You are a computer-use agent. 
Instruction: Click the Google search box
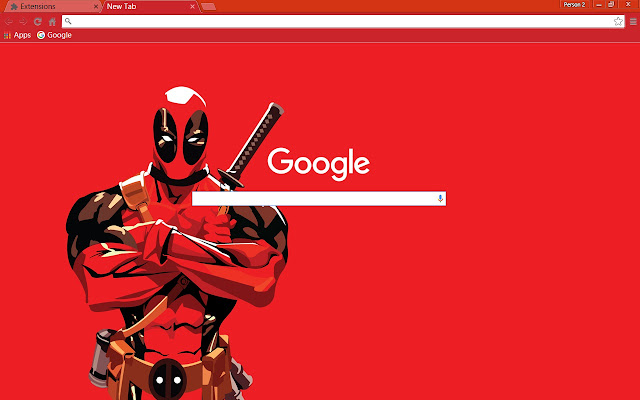pyautogui.click(x=319, y=199)
